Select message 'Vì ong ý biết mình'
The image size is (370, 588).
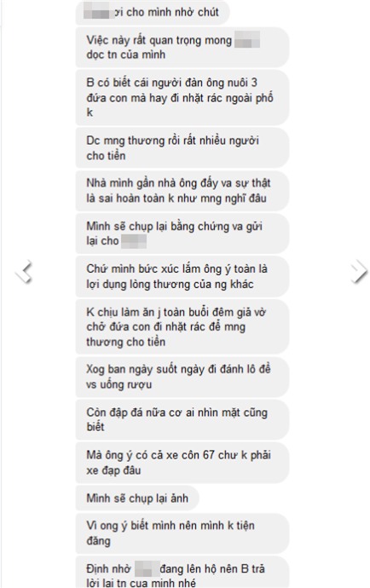coord(182,533)
